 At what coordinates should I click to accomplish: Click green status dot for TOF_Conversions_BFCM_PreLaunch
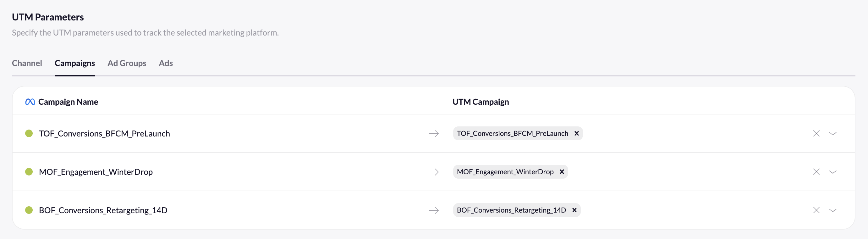coord(29,133)
